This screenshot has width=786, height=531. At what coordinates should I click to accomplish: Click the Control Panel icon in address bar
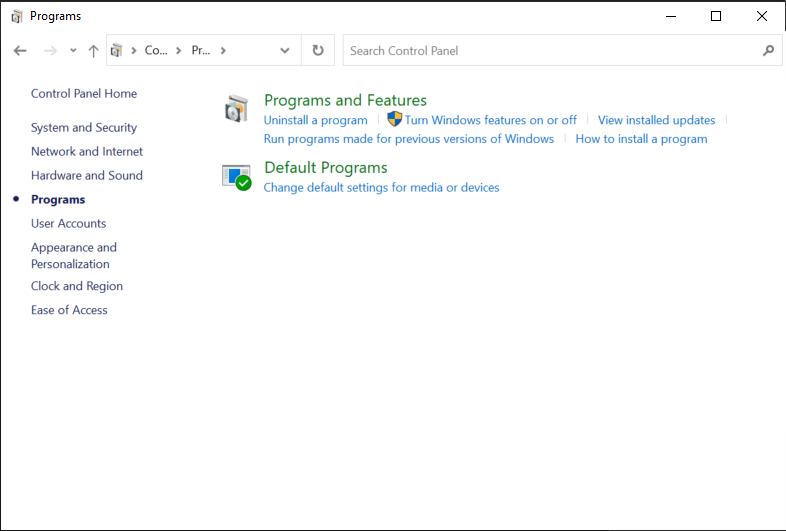click(118, 51)
